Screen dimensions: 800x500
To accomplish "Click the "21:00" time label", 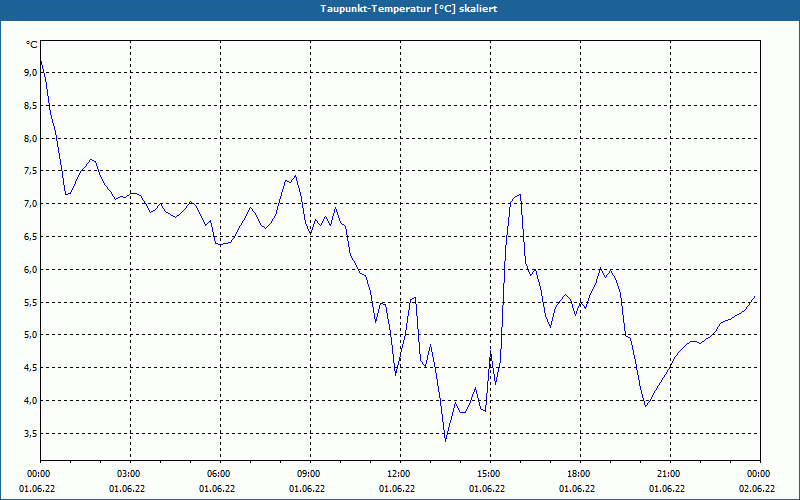I will click(670, 474).
